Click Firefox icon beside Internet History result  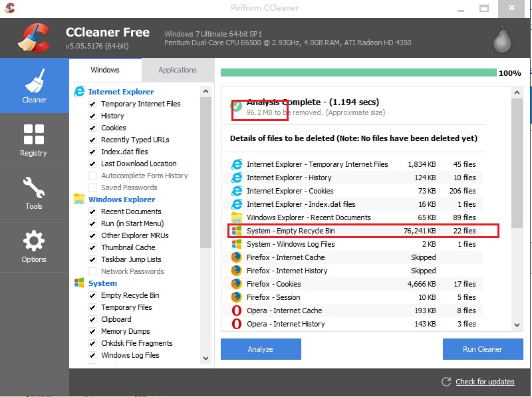tap(237, 271)
